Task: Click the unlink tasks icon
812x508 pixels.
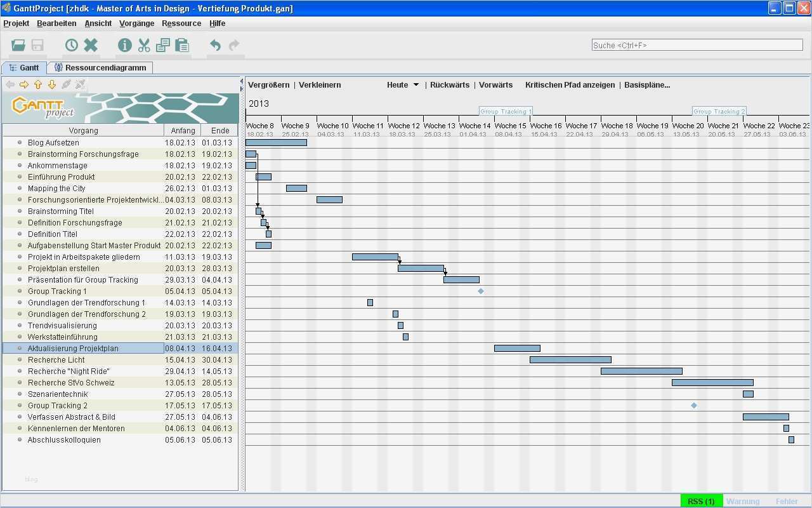Action: tap(80, 84)
